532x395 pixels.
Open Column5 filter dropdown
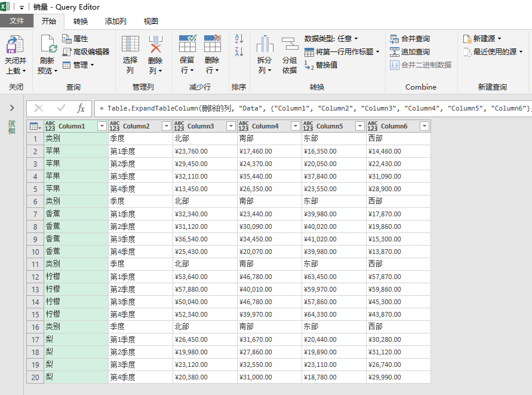(359, 126)
